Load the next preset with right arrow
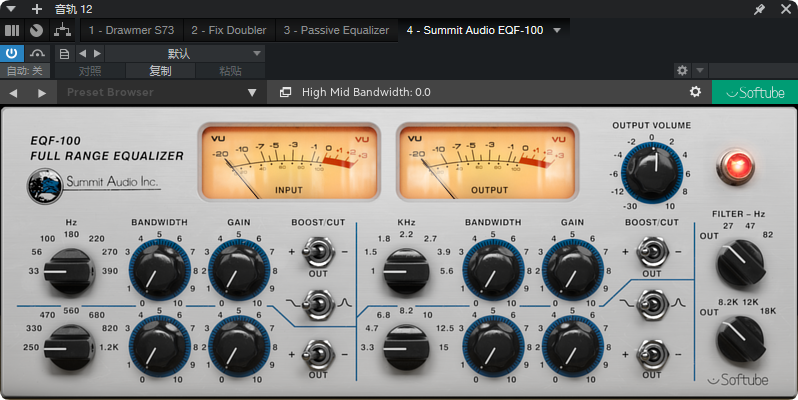Image resolution: width=798 pixels, height=400 pixels. [x=97, y=53]
